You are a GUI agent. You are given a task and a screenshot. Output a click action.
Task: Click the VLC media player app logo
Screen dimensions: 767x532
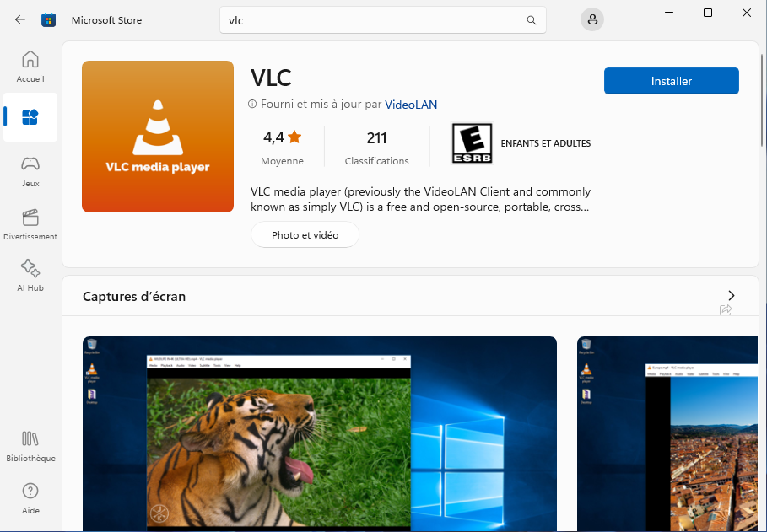(158, 137)
